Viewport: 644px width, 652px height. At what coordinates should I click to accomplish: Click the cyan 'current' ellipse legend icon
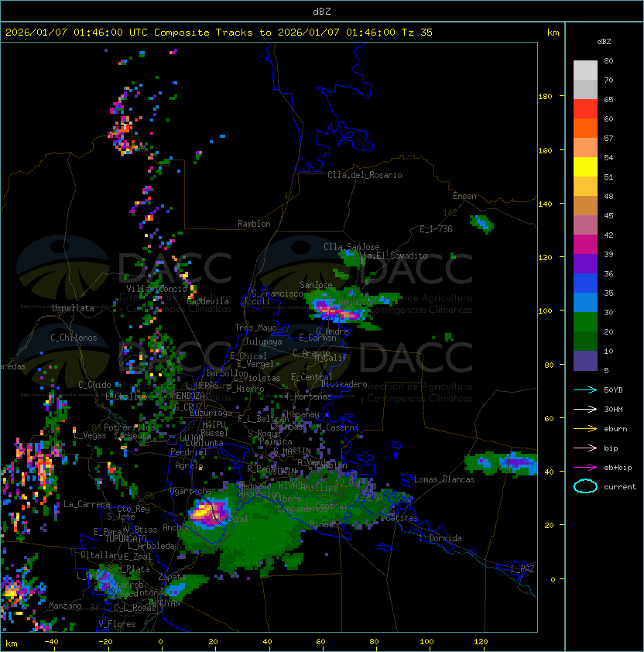pos(585,486)
